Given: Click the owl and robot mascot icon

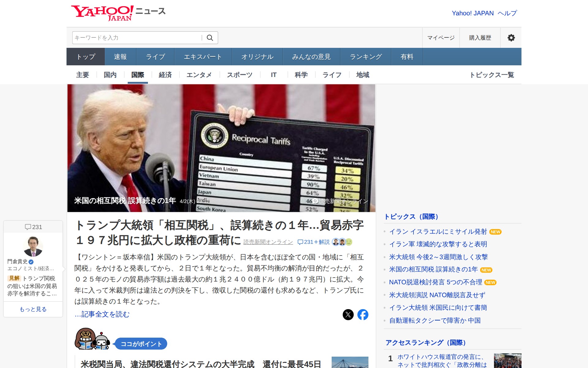Looking at the screenshot, I should pyautogui.click(x=92, y=339).
